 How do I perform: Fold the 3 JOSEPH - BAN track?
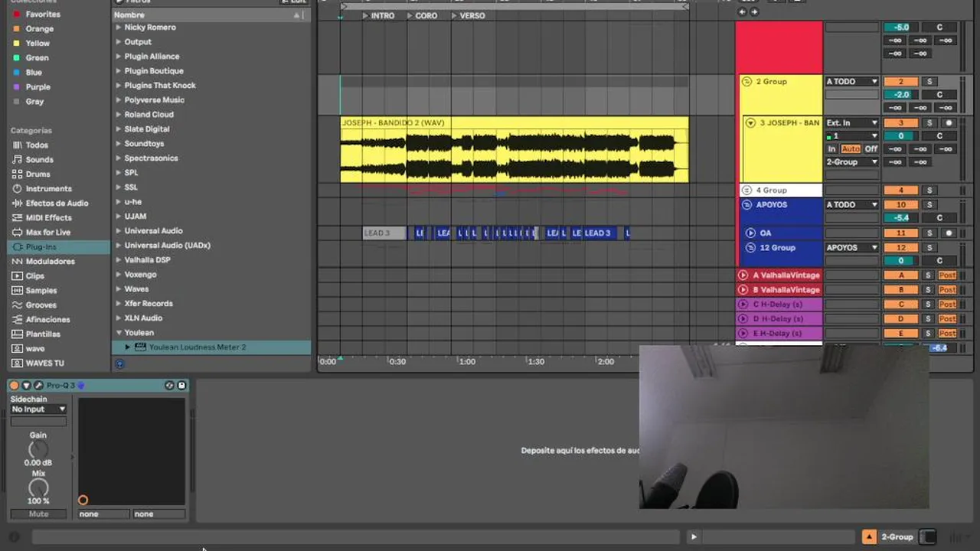pyautogui.click(x=751, y=123)
